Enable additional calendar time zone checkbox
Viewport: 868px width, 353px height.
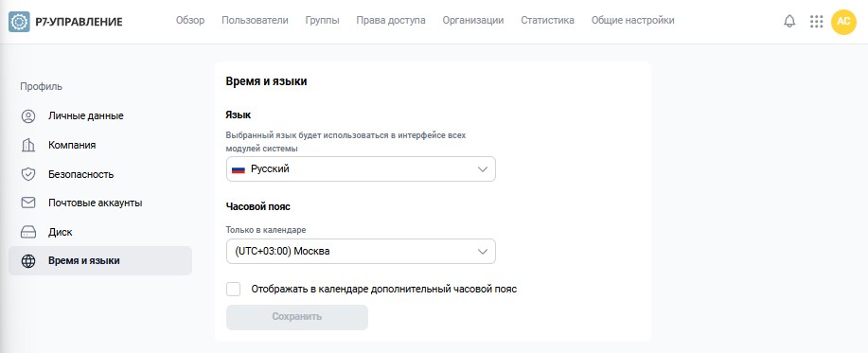coord(234,289)
